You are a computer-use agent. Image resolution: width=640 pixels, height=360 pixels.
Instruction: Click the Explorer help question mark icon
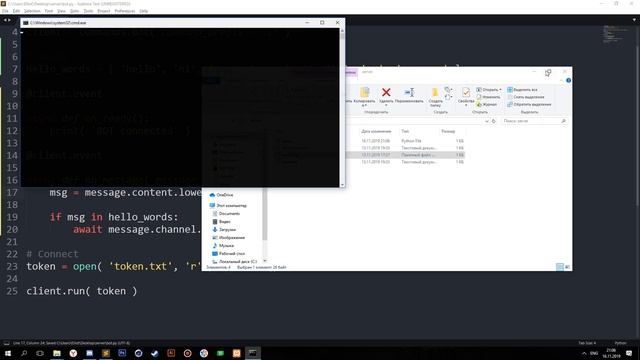click(568, 80)
